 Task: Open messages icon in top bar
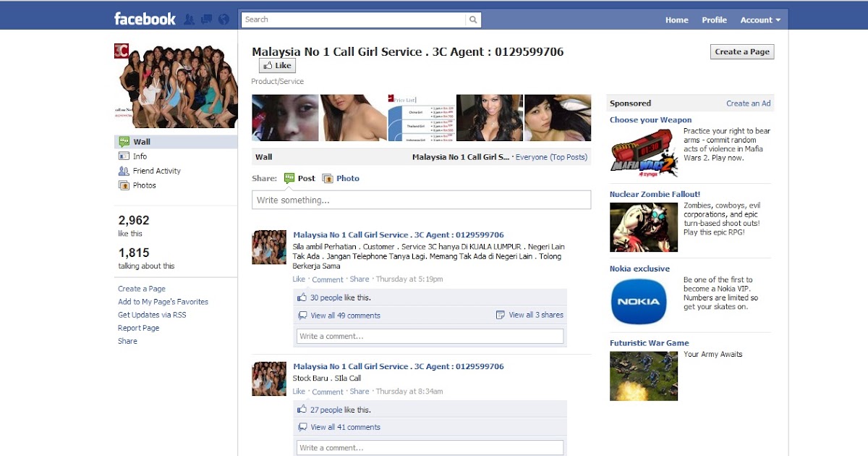207,20
